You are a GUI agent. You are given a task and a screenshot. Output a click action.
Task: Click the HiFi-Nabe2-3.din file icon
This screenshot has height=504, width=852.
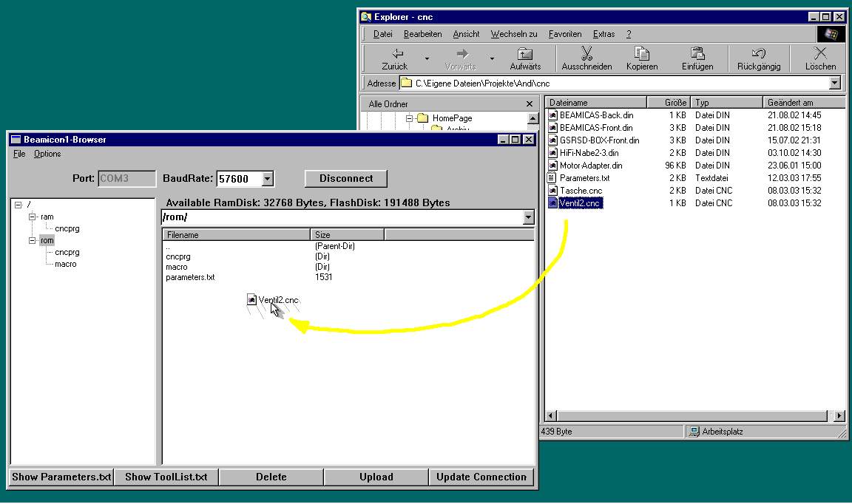pos(552,153)
